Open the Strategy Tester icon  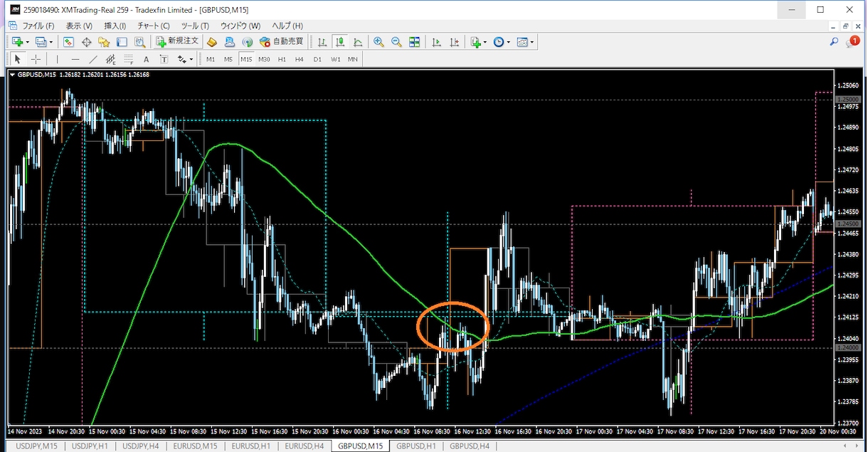[140, 42]
